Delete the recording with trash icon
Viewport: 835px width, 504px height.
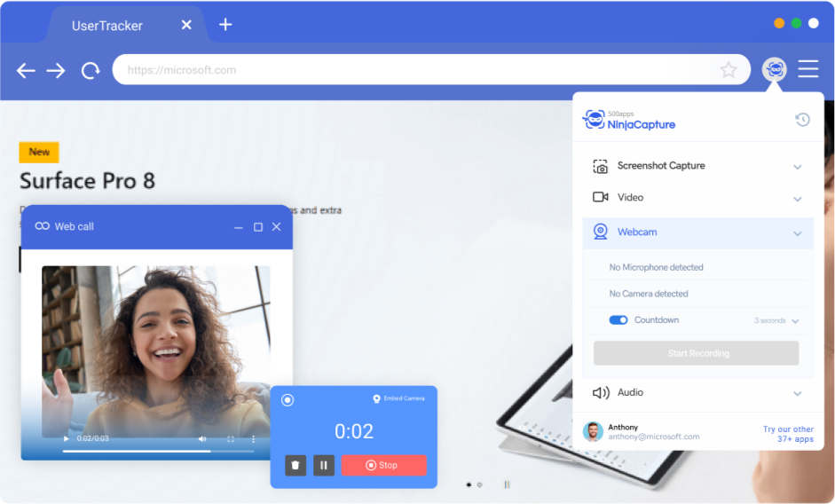(295, 465)
